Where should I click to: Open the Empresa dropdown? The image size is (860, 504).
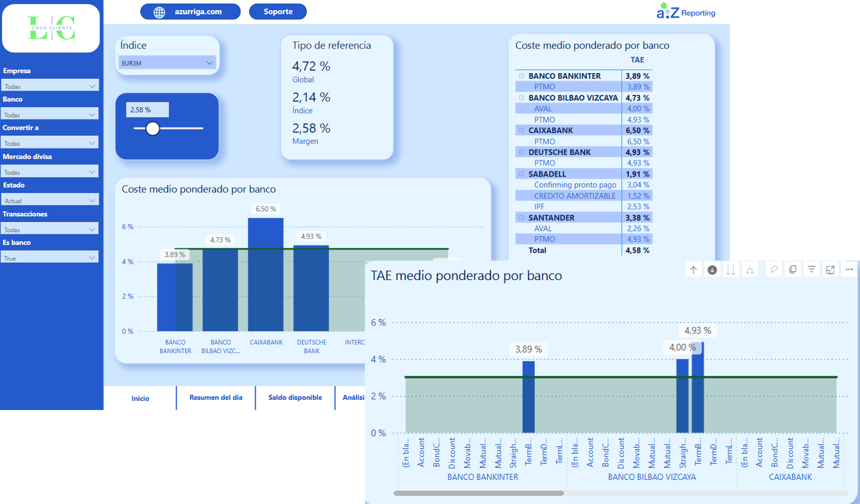tap(50, 86)
